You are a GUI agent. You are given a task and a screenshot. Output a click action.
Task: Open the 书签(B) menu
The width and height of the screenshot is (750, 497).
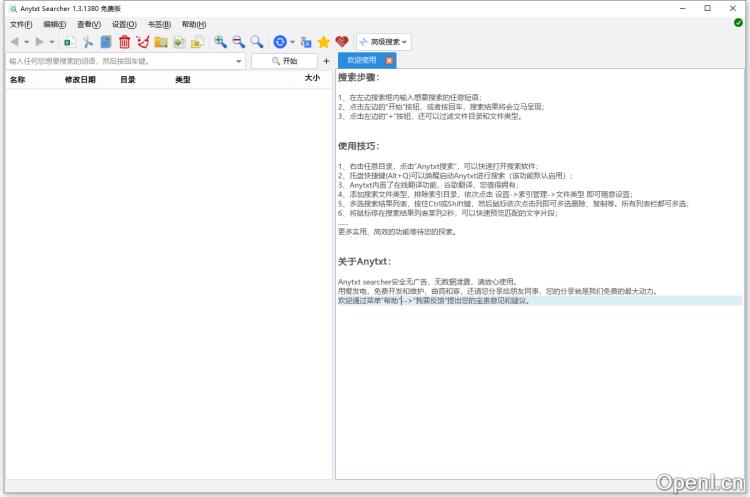(159, 24)
